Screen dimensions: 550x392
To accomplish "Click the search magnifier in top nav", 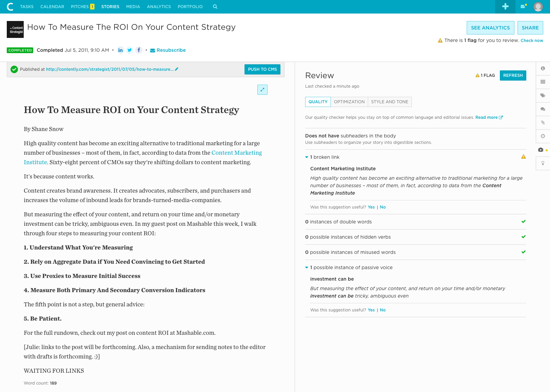I will tap(215, 7).
